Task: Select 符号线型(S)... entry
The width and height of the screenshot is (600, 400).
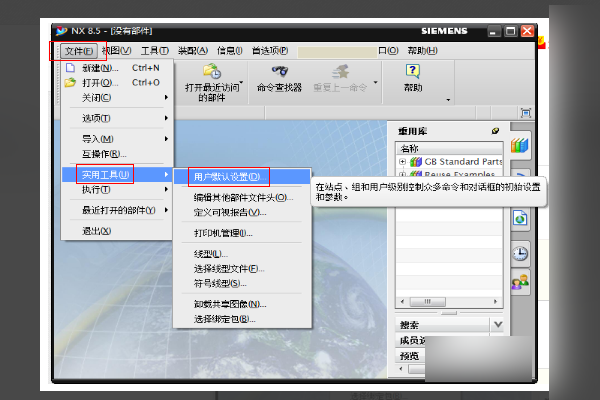Action: tap(242, 284)
